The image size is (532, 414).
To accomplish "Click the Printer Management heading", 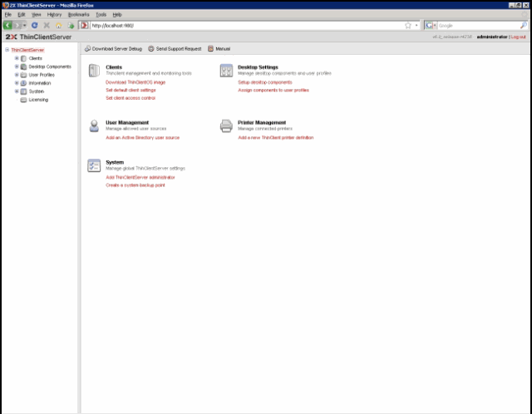I will click(x=262, y=122).
